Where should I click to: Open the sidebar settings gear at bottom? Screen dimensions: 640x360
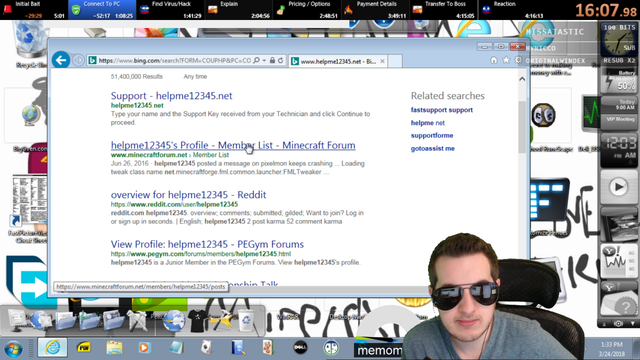click(618, 323)
